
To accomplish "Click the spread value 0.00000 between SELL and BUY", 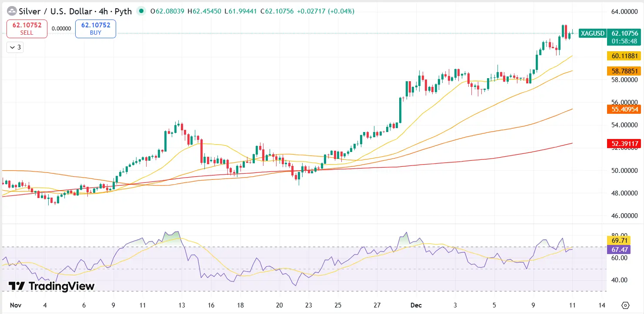I will pyautogui.click(x=61, y=29).
